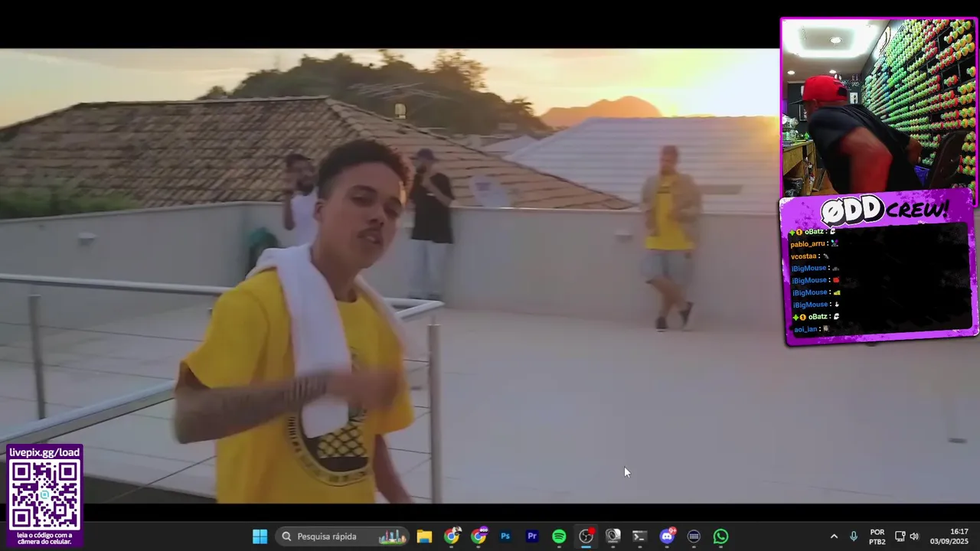This screenshot has width=980, height=551.
Task: Open the clock showing 16:17
Action: click(949, 536)
